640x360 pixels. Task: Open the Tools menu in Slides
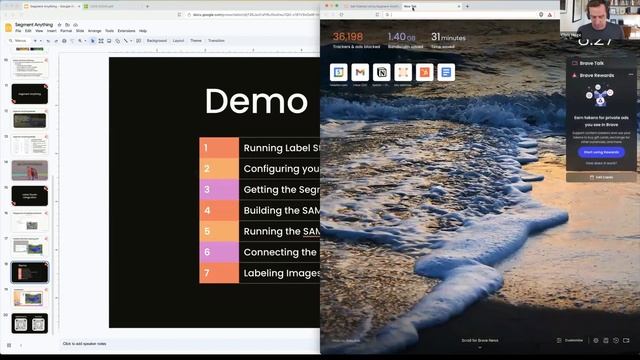point(109,31)
